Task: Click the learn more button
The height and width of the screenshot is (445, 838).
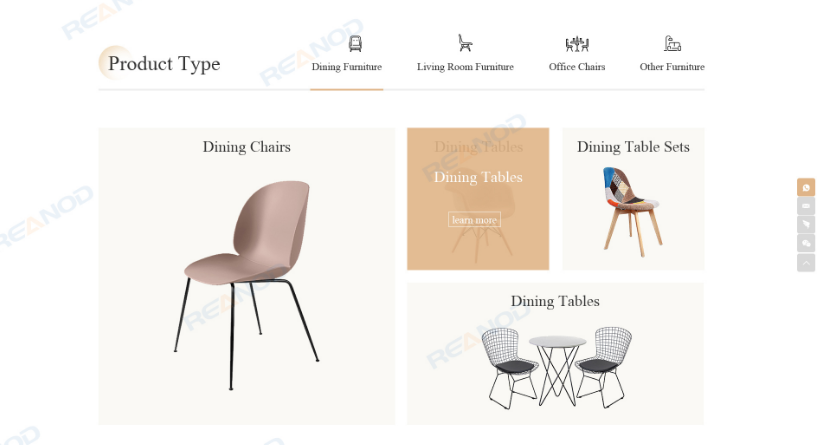Action: (x=474, y=220)
